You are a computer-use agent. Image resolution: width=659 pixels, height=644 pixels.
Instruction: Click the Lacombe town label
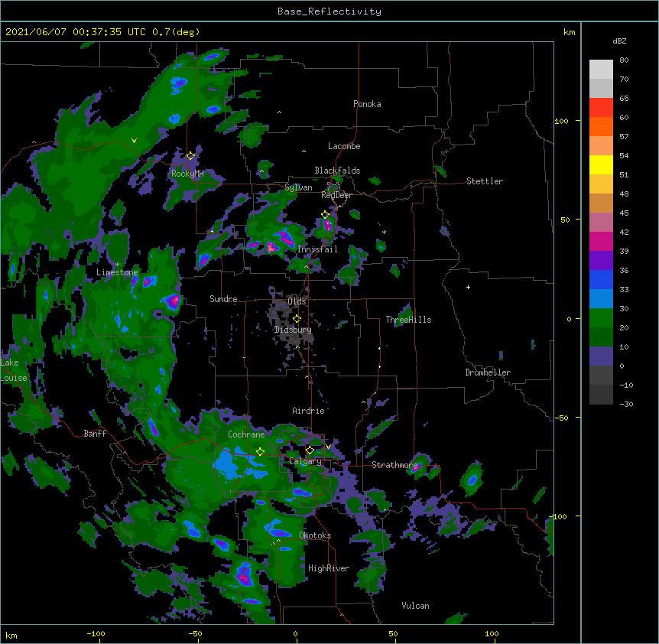(344, 146)
